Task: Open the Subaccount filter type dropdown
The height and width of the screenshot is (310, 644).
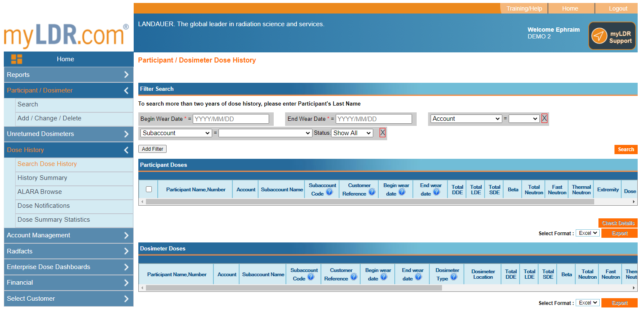Action: [176, 133]
